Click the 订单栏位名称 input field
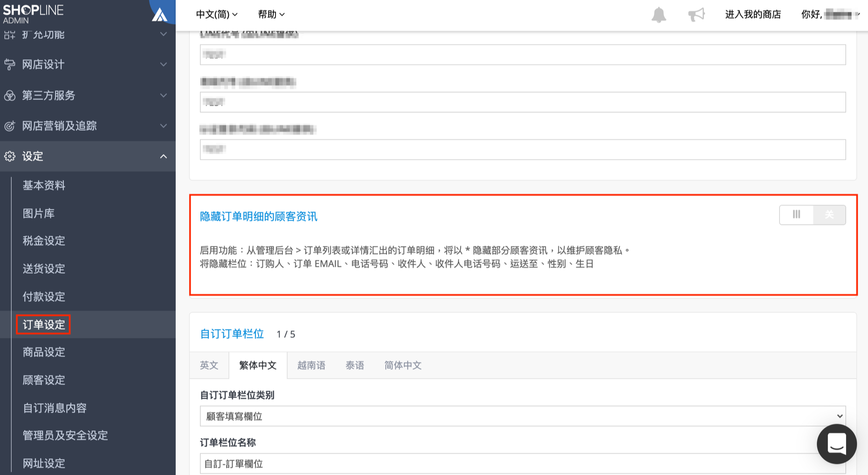 click(x=523, y=464)
